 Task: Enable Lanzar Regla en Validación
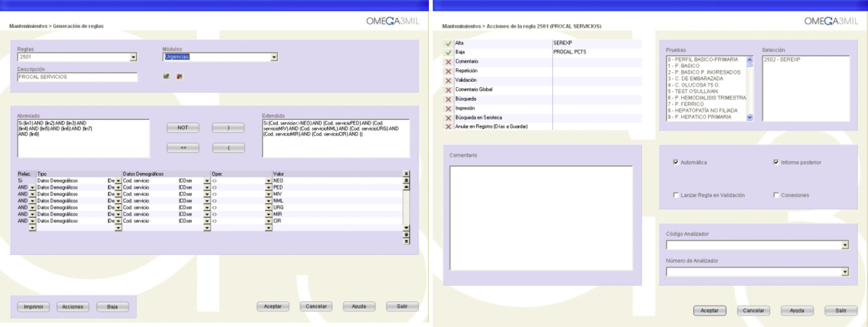point(676,195)
